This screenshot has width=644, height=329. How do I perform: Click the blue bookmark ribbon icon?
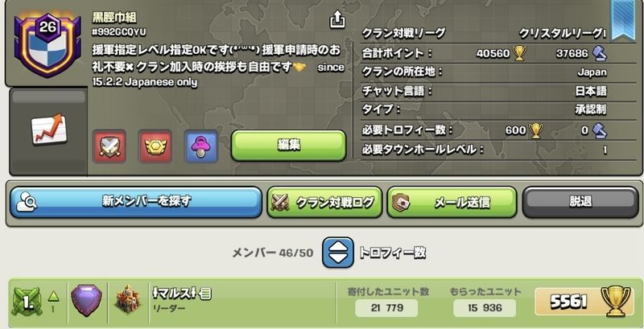[x=623, y=19]
